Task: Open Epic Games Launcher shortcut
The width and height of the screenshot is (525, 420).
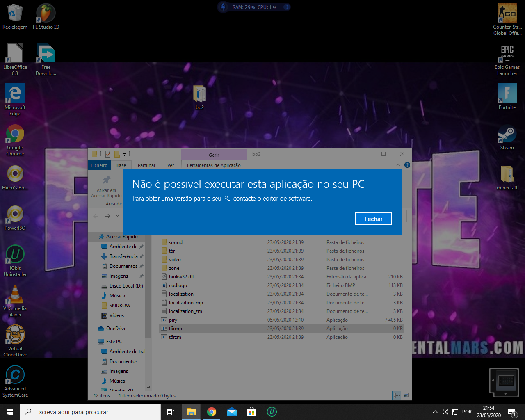Action: click(507, 59)
